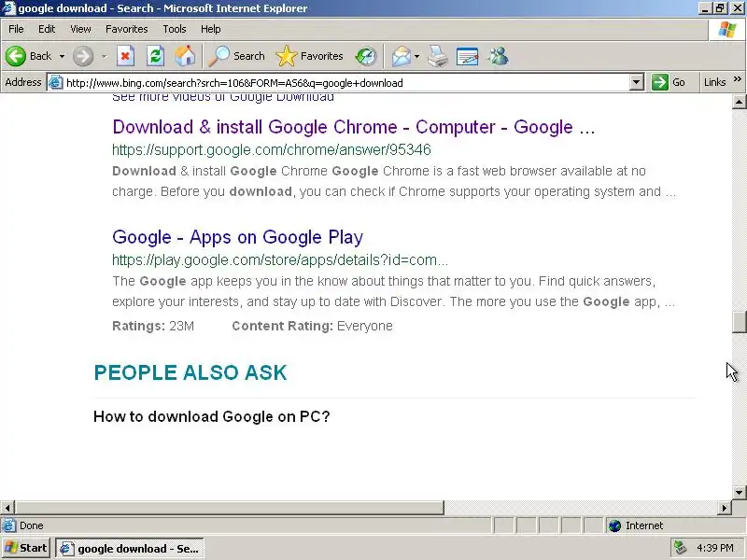747x560 pixels.
Task: Click the horizontal scrollbar right arrow
Action: tap(725, 508)
